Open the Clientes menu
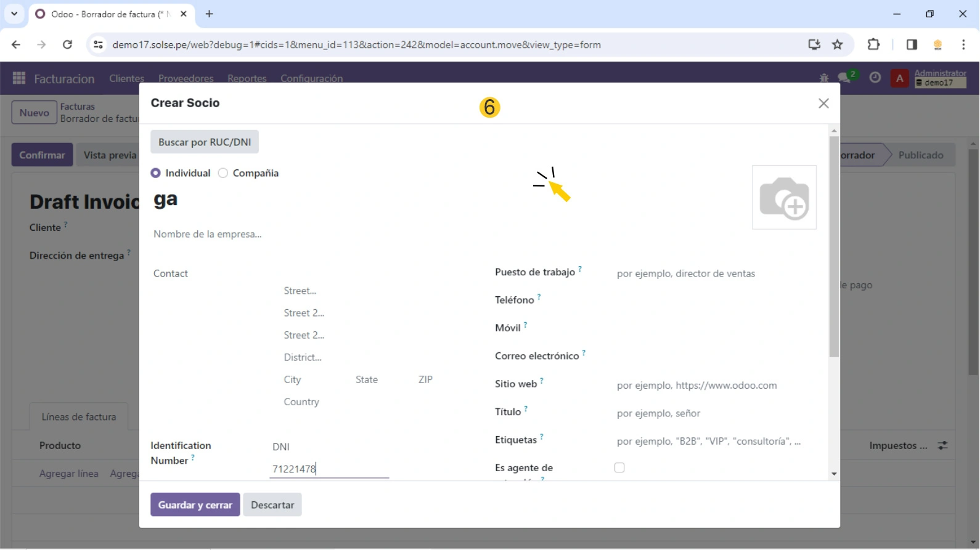Screen dimensions: 980x550 126,78
